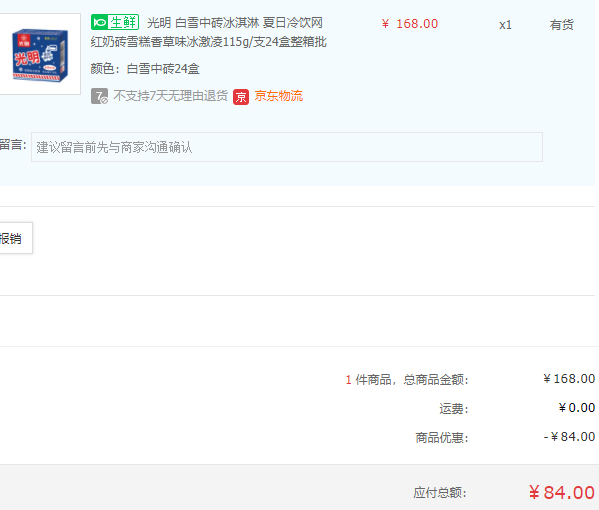Screen dimensions: 599x510
Task: Click the 有货 in-stock status text
Action: (x=562, y=25)
